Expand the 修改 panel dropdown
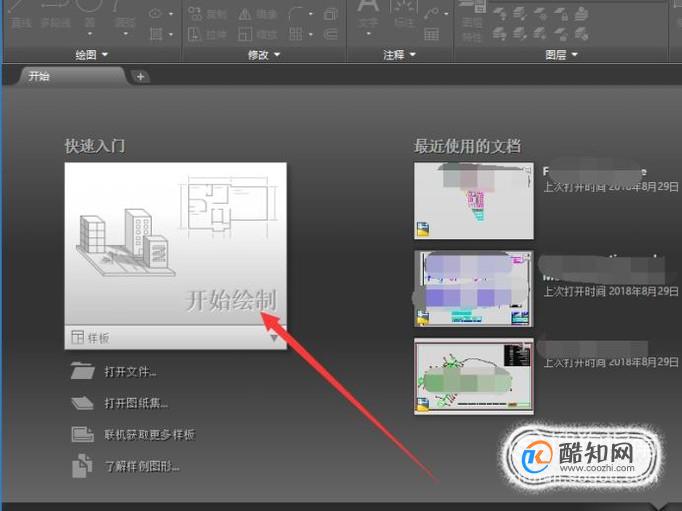Image resolution: width=682 pixels, height=511 pixels. click(264, 55)
